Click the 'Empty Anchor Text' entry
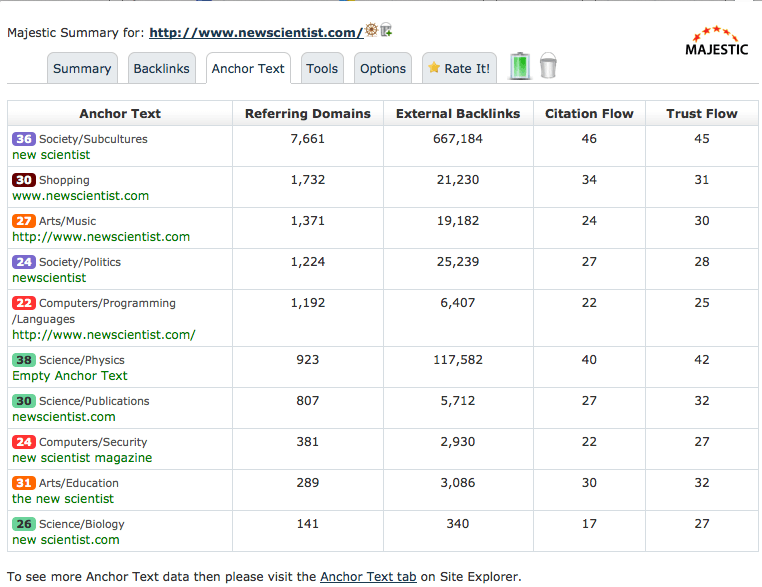This screenshot has width=762, height=587. point(69,376)
